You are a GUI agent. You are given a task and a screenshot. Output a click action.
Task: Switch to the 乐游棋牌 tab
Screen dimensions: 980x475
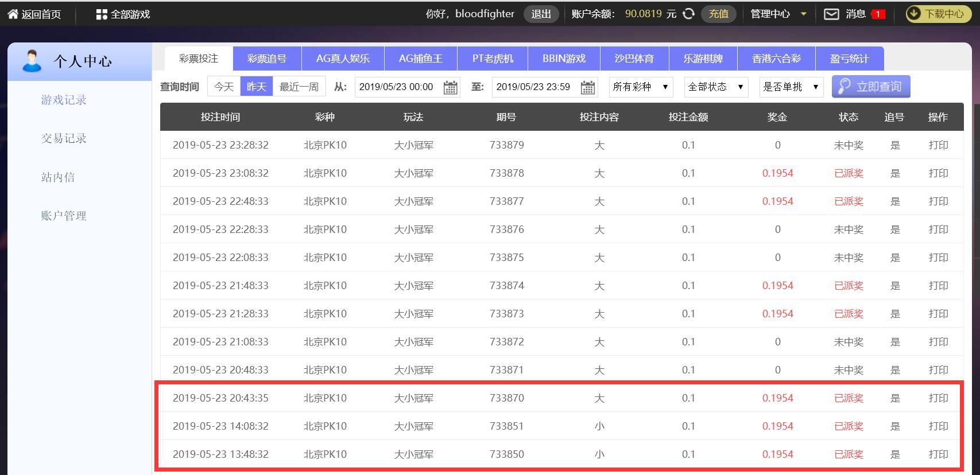[x=703, y=59]
